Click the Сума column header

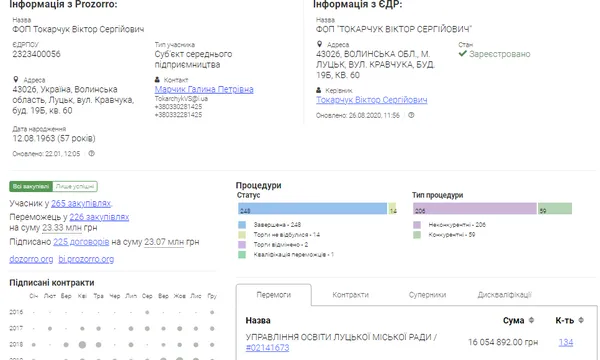pos(513,320)
